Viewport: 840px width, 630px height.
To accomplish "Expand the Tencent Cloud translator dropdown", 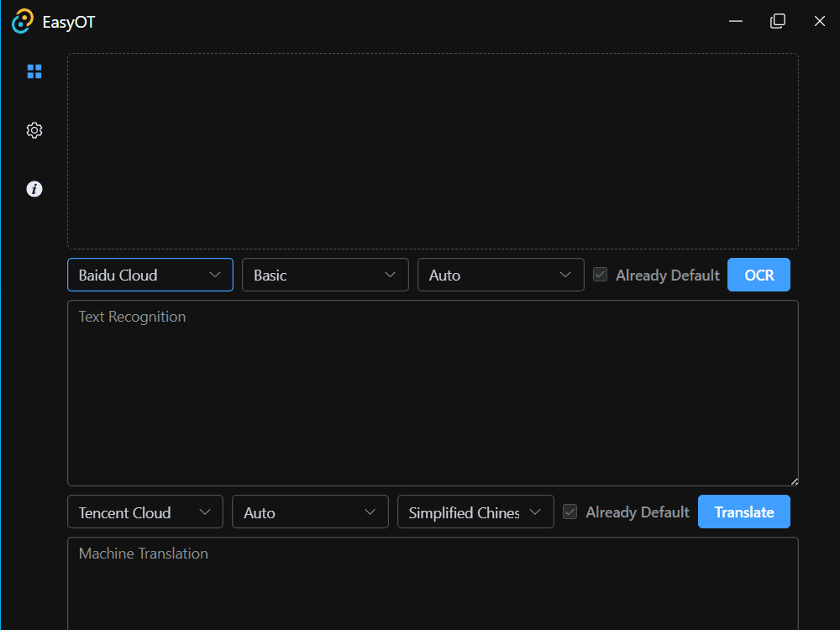I will click(145, 512).
